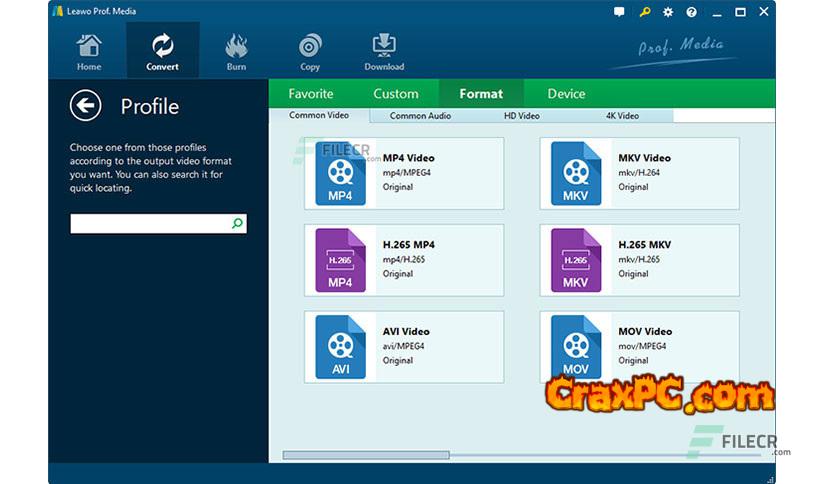Show the 4K Video sub-tab

click(x=622, y=116)
